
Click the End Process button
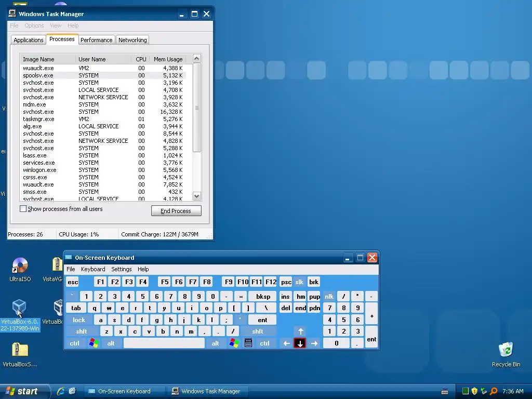pyautogui.click(x=176, y=211)
